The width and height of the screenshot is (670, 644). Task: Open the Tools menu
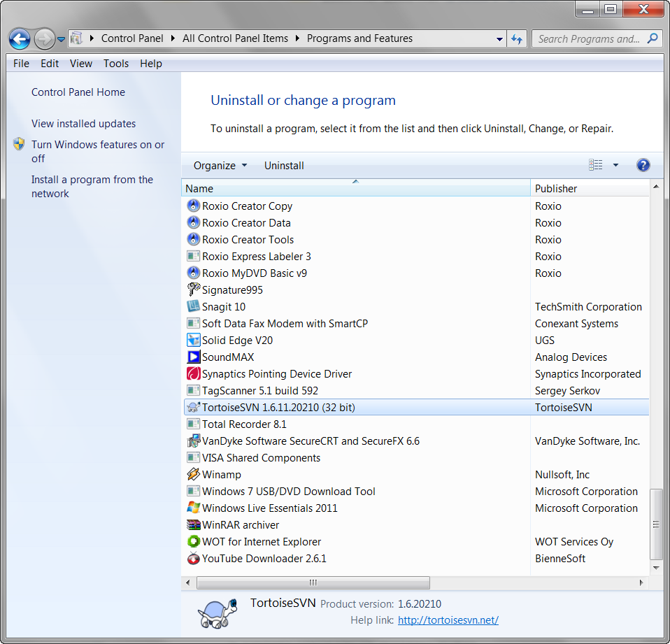(x=116, y=64)
